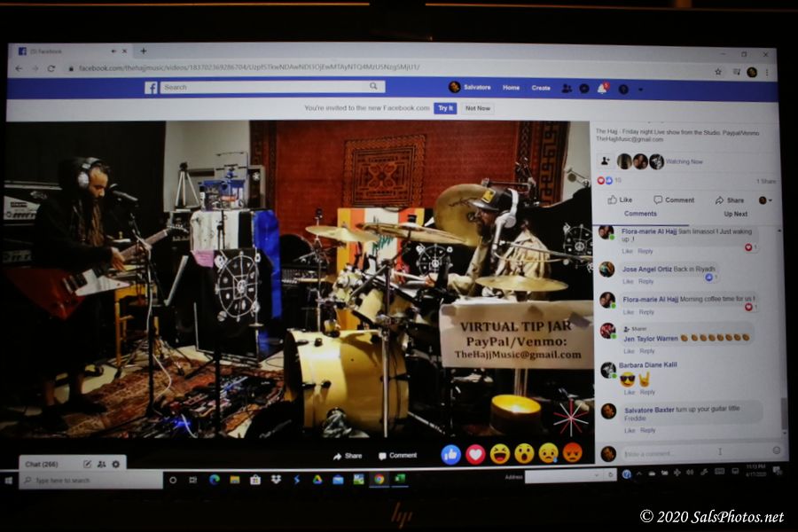
Task: Send a Love heart reaction
Action: 475,454
